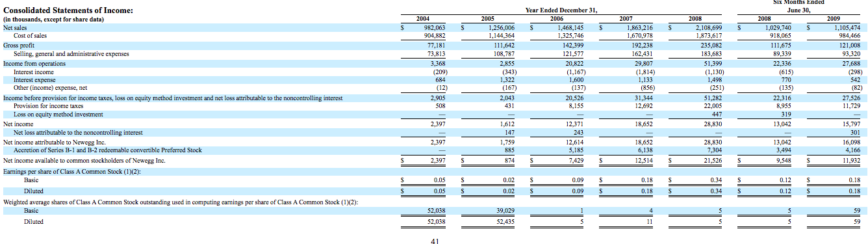Screen dimensions: 868x244
Task: Select the 'Consolidated Statements of Income:' heading
Action: tap(68, 11)
